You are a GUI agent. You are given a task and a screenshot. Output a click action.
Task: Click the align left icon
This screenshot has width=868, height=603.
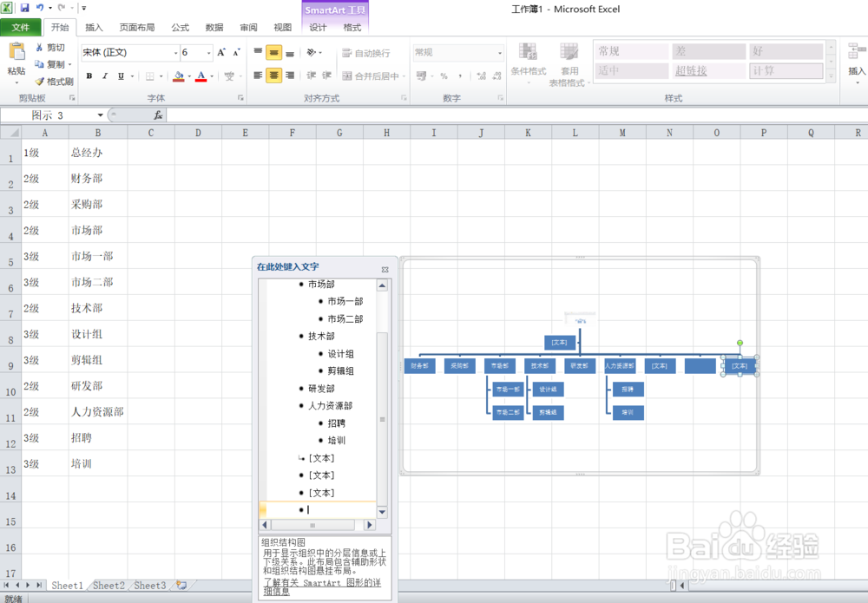(258, 75)
